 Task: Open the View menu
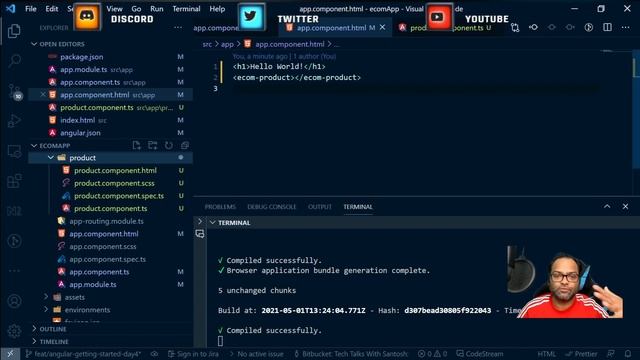[114, 9]
